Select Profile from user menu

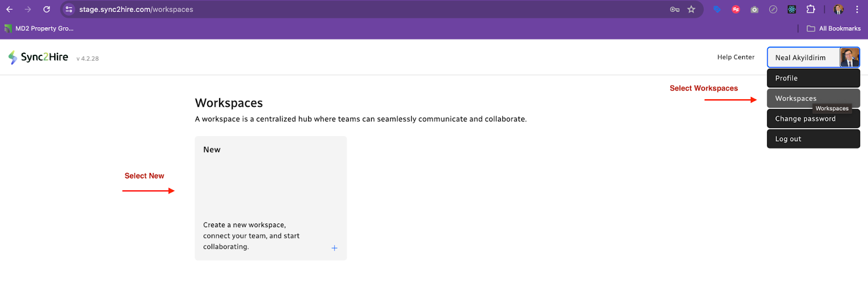coord(813,78)
